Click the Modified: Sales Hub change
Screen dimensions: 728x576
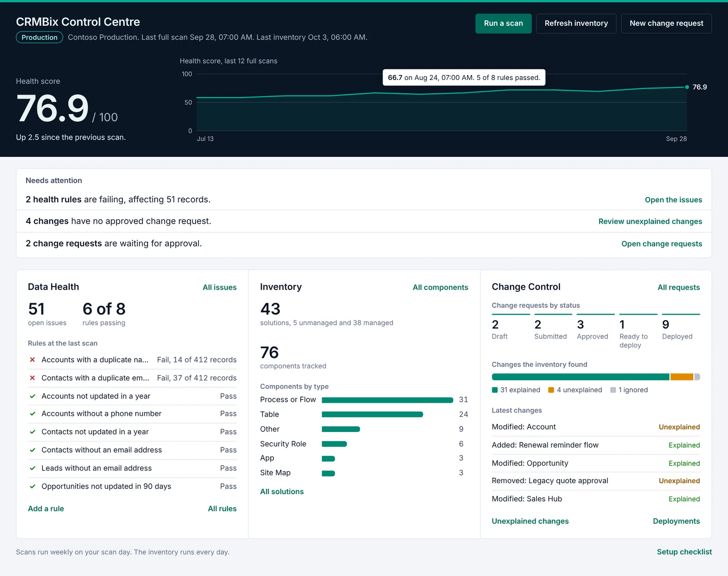pyautogui.click(x=596, y=499)
